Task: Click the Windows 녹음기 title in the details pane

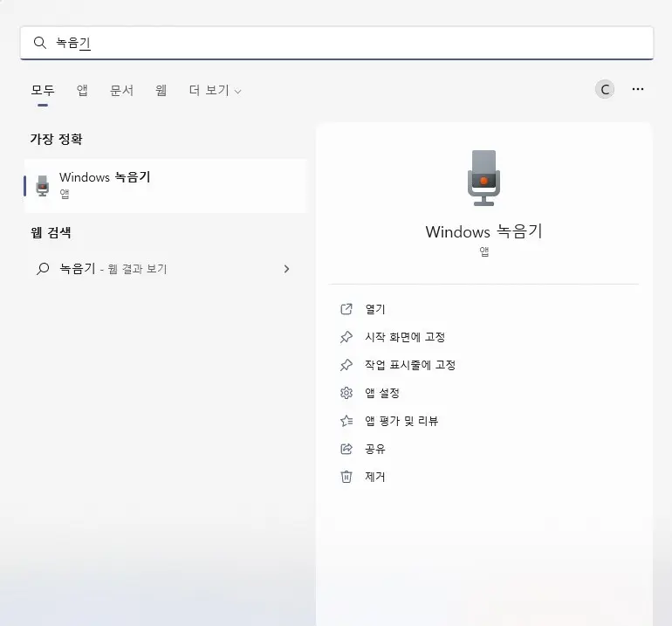Action: [483, 231]
